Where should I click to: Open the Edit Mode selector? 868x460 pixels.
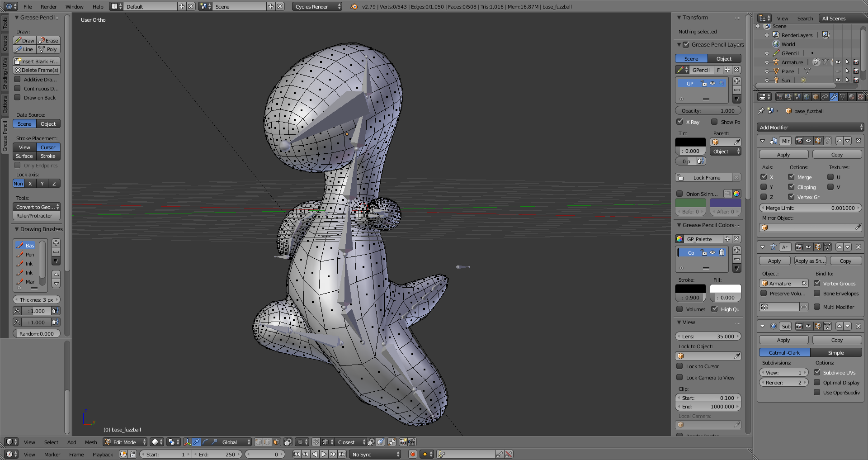click(125, 442)
